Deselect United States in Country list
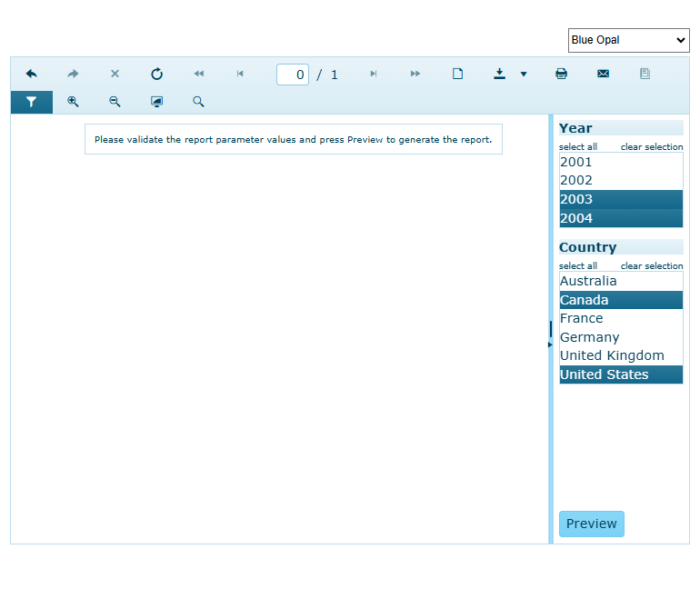Viewport: 700px width, 599px height. tap(621, 374)
